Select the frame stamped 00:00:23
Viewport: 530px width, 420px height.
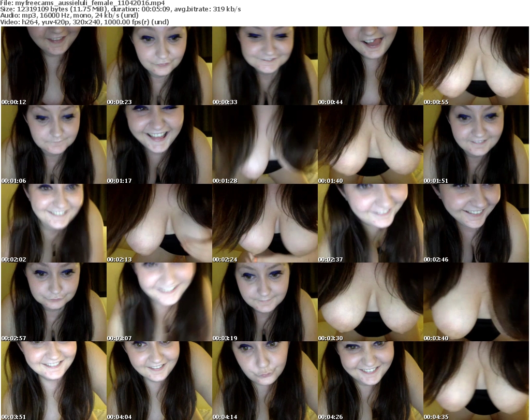coord(159,66)
